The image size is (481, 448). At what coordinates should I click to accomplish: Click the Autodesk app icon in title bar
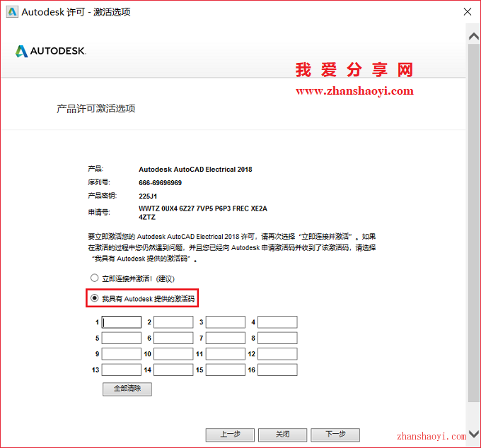[12, 12]
